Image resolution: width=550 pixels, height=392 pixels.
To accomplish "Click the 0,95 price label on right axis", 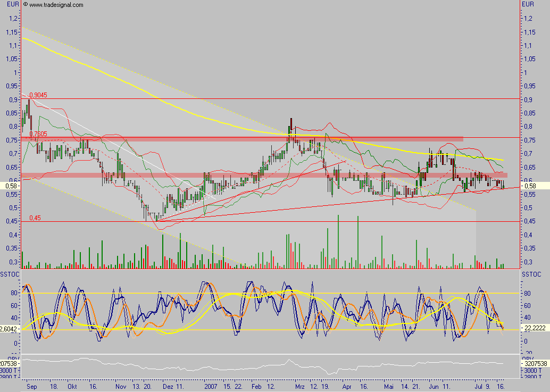I will point(530,86).
